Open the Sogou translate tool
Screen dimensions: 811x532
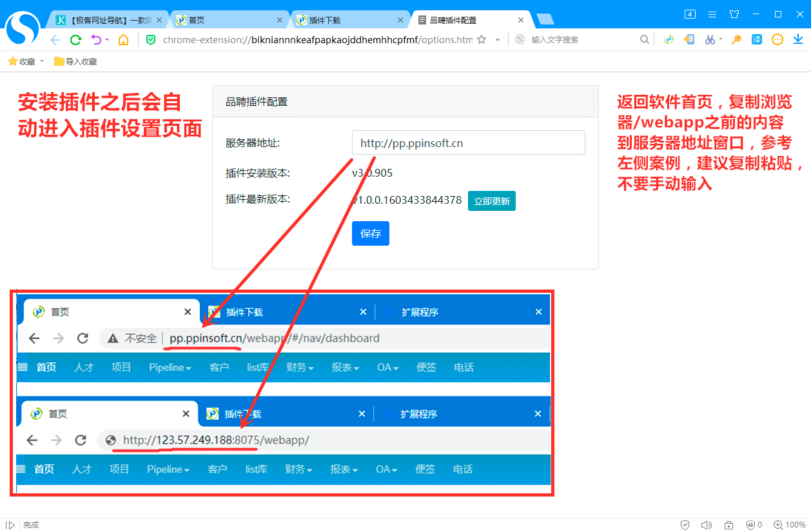pyautogui.click(x=757, y=39)
